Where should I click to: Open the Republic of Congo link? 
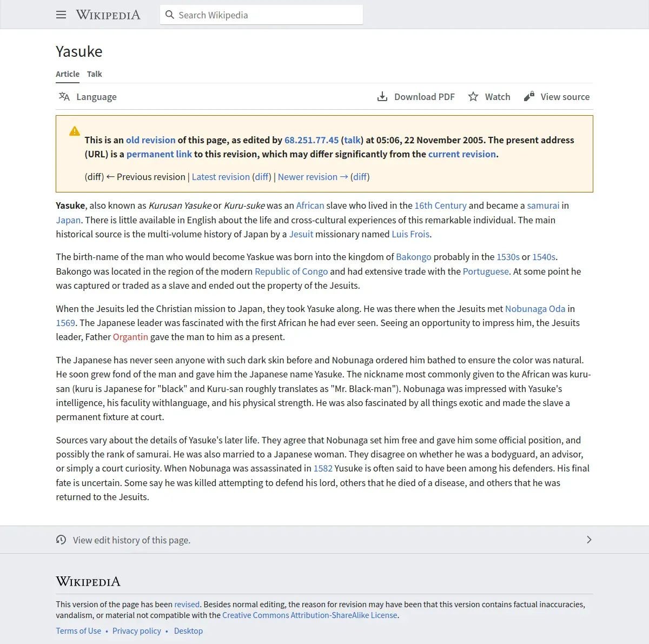click(x=292, y=271)
